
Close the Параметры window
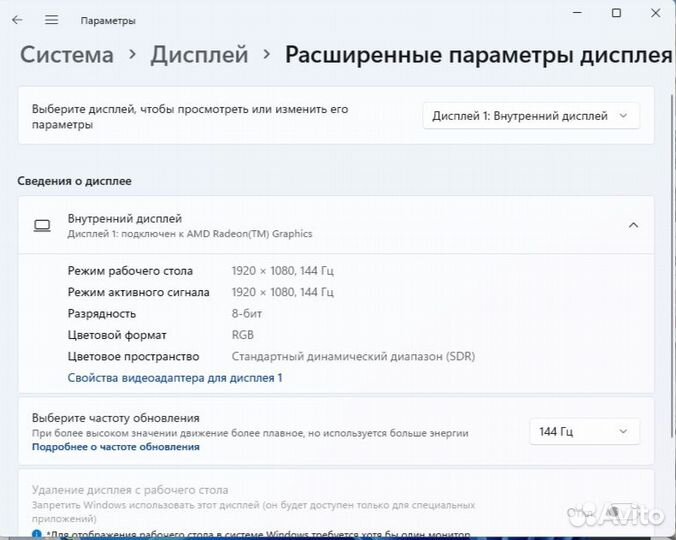pos(655,13)
